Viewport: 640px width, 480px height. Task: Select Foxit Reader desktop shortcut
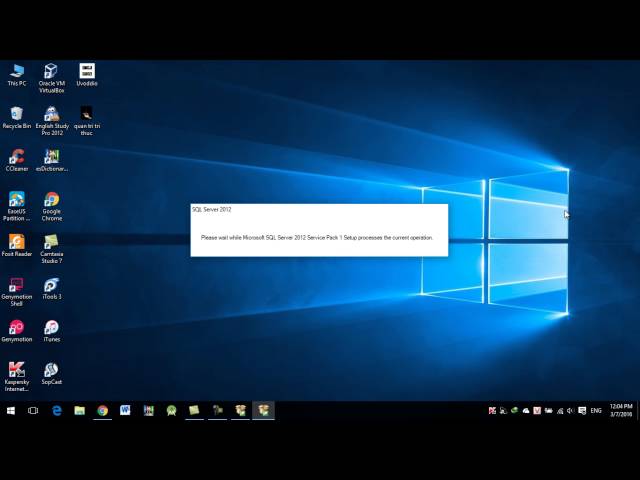(x=17, y=245)
